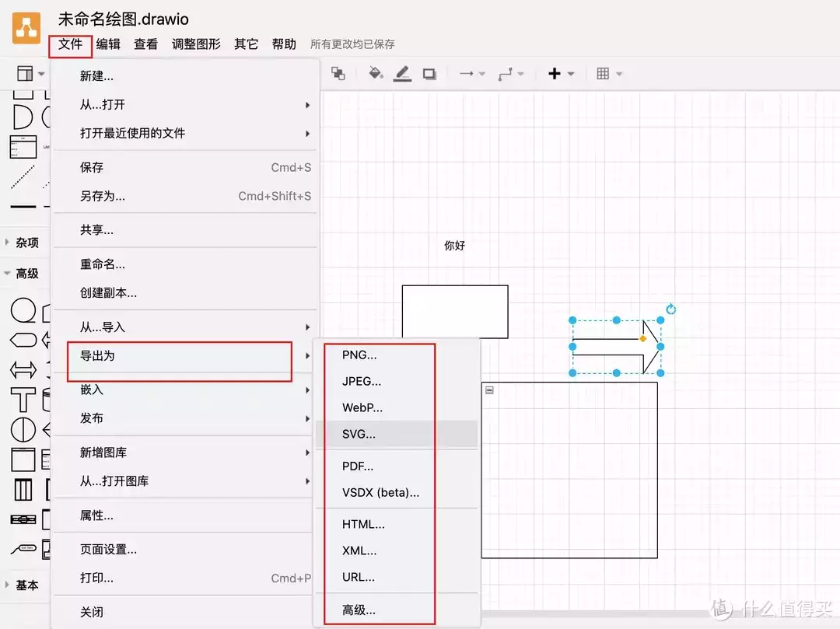Select the double-headed arrow shape in sidebar
840x629 pixels.
pyautogui.click(x=23, y=369)
